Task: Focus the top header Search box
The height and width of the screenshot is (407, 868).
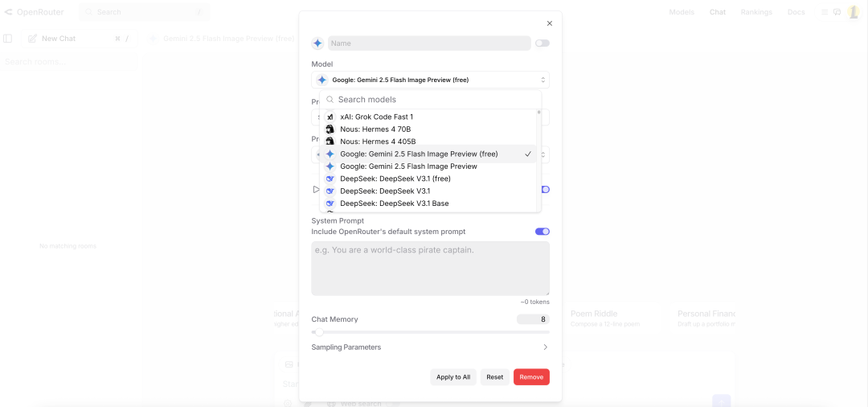Action: coord(144,12)
